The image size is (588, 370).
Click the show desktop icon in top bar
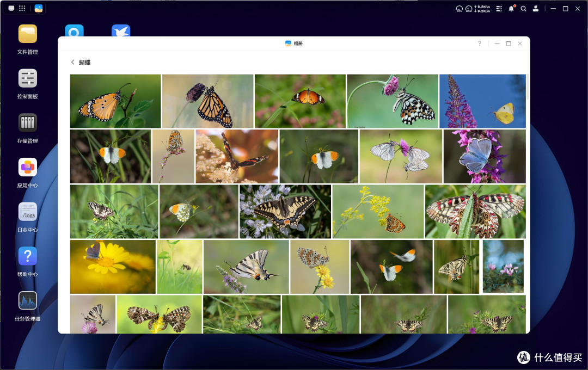(x=11, y=8)
